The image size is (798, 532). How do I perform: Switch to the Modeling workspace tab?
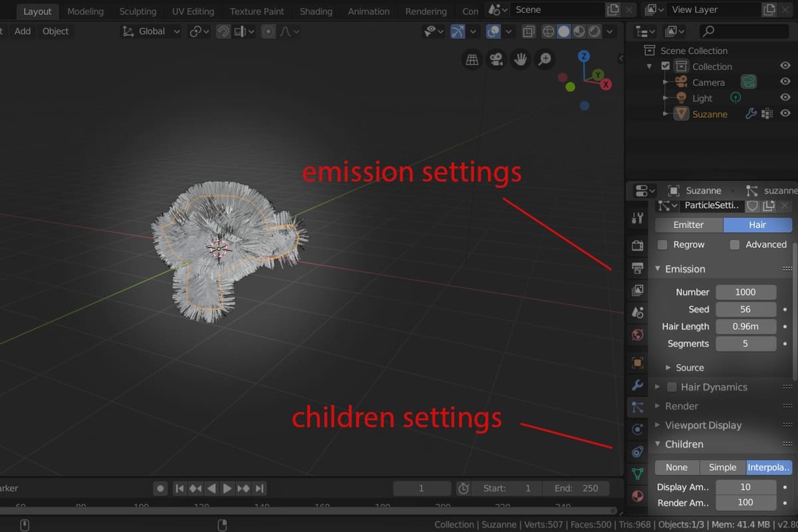86,11
